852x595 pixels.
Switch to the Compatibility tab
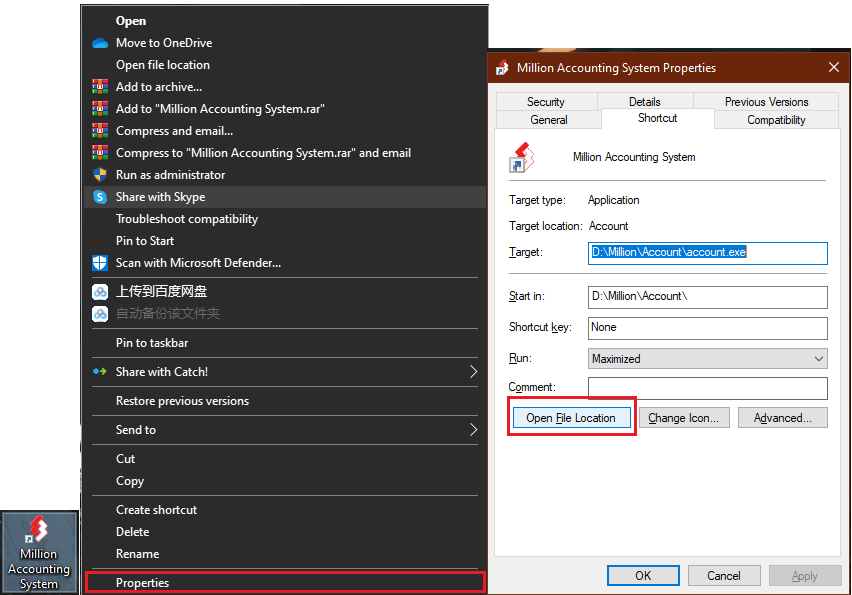(x=776, y=120)
